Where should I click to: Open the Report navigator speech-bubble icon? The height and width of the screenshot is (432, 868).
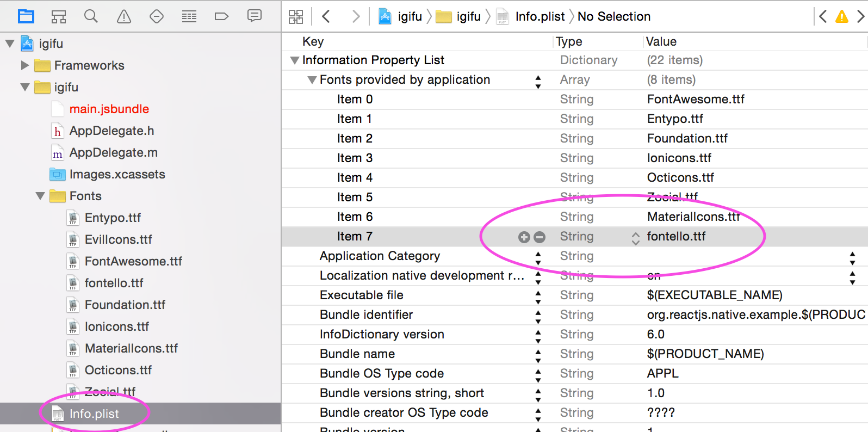tap(255, 16)
